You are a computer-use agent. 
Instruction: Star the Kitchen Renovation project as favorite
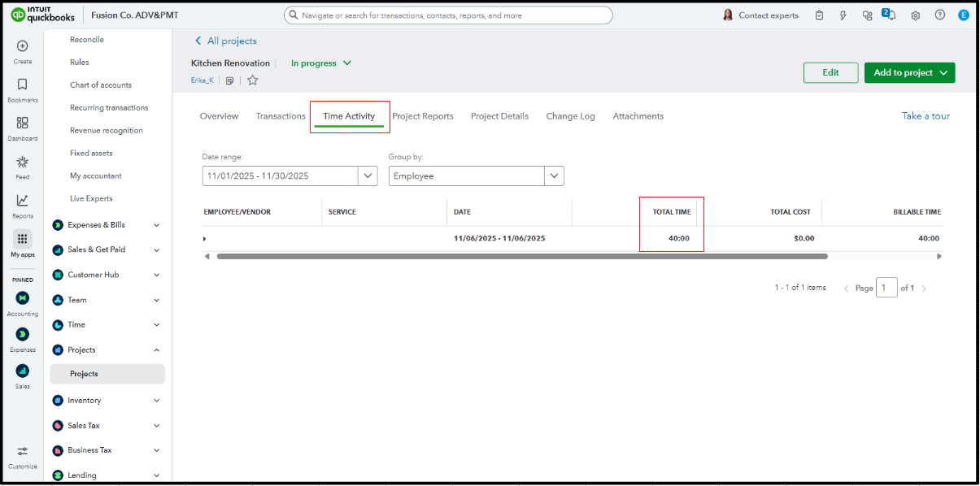click(253, 80)
